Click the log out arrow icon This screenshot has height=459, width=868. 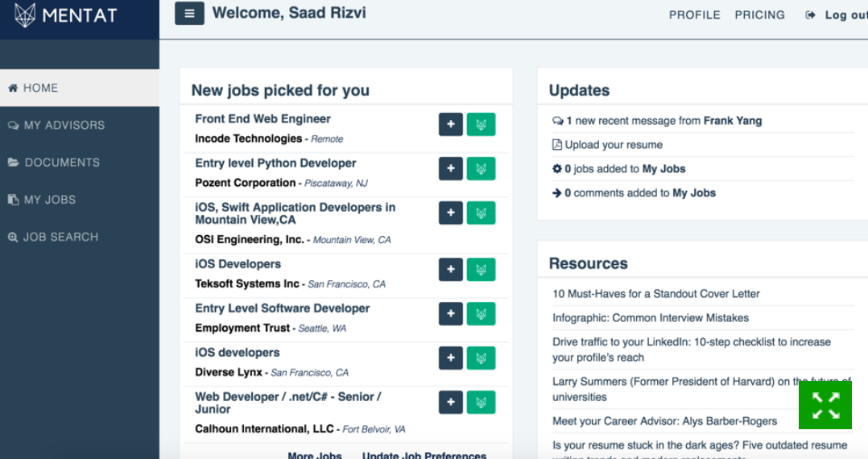point(810,15)
